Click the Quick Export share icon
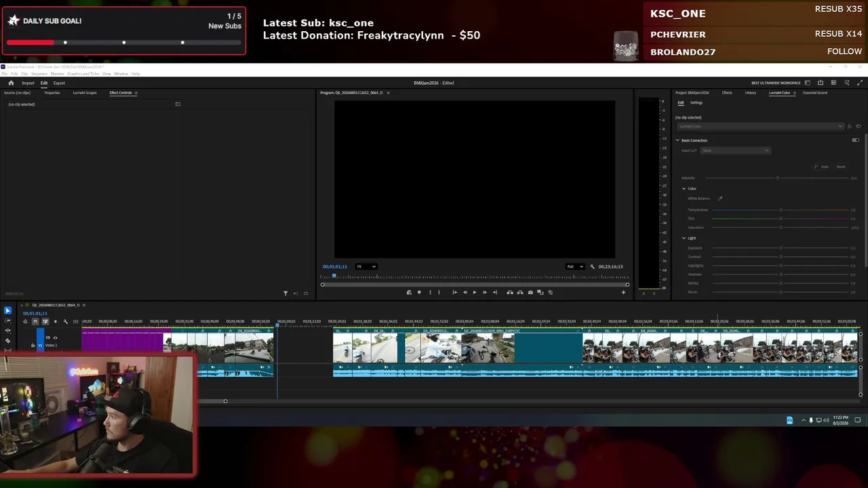The image size is (868, 488). click(x=821, y=83)
